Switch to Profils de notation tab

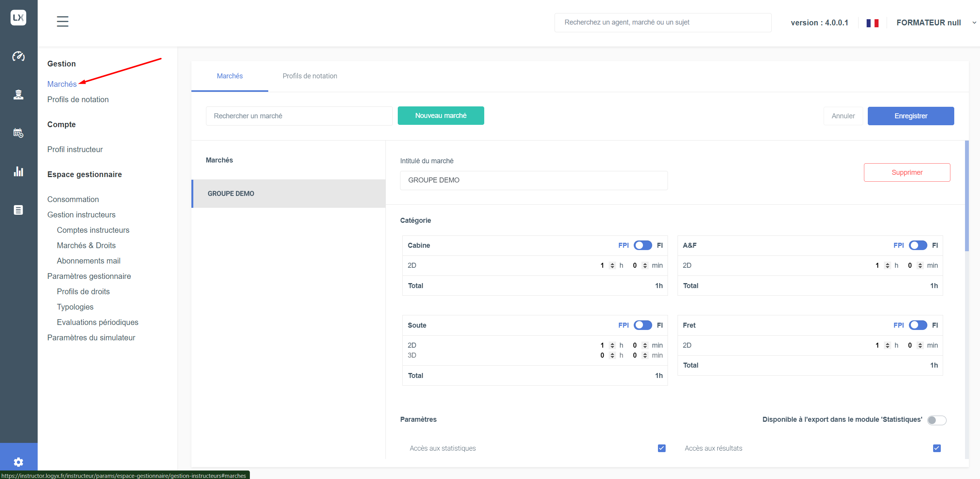(310, 76)
